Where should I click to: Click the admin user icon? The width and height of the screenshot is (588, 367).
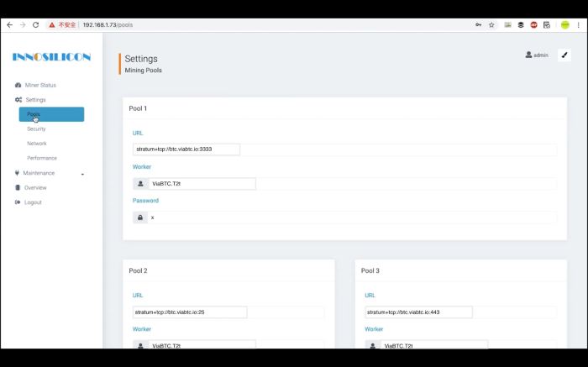click(x=528, y=55)
